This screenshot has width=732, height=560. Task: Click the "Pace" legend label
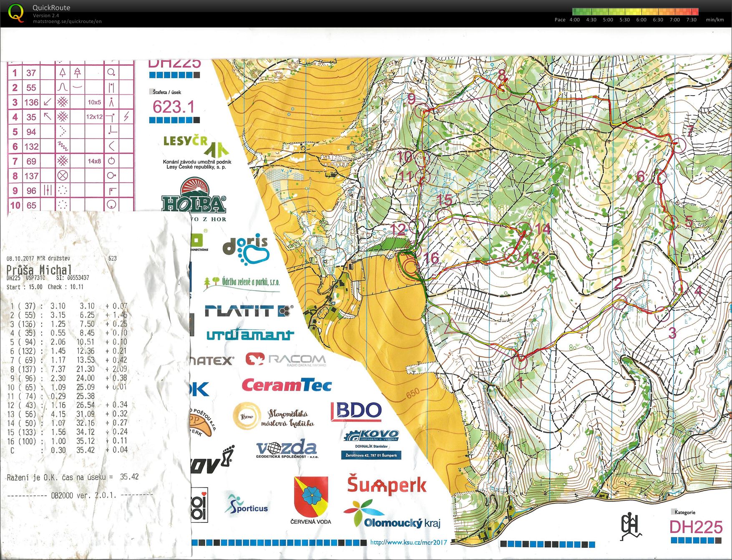(560, 20)
